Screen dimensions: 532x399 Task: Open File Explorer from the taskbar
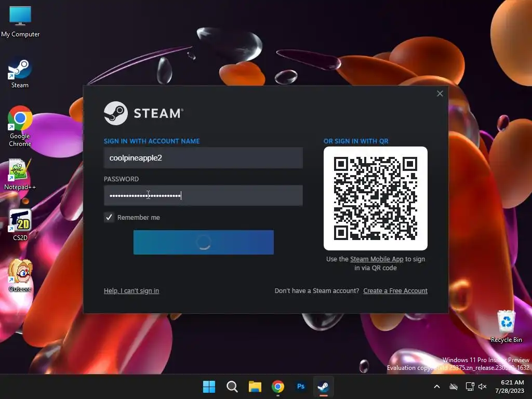click(255, 387)
